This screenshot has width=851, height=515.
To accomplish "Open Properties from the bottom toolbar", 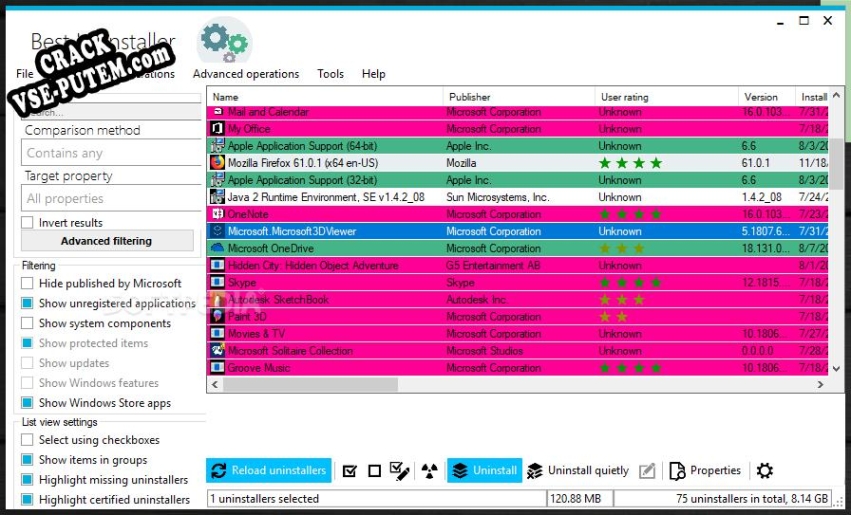I will click(705, 471).
